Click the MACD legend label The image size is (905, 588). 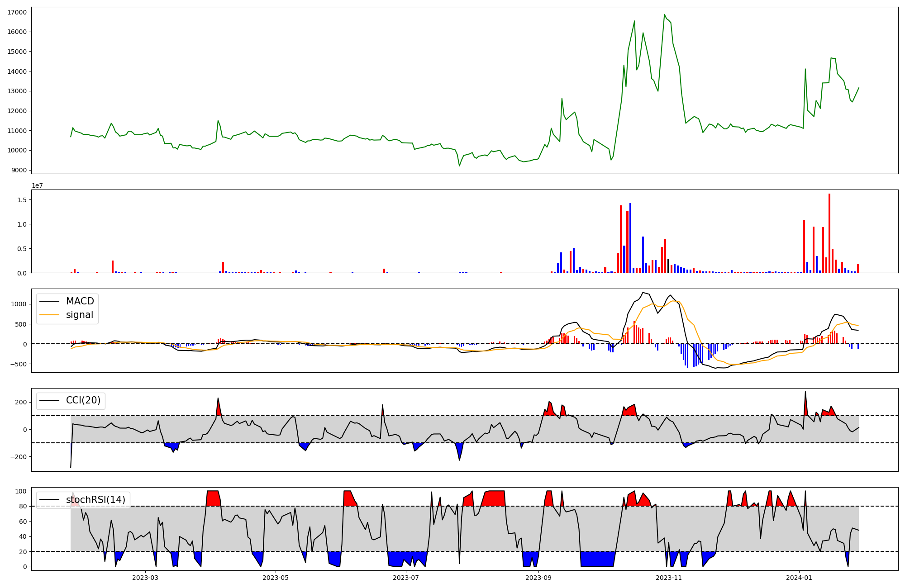pos(80,301)
